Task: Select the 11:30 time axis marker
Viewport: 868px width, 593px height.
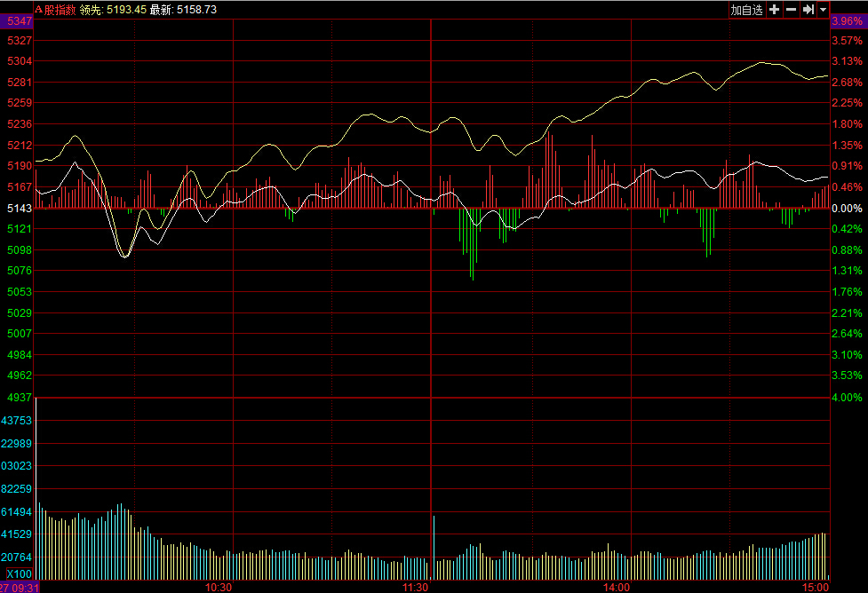Action: pos(416,587)
